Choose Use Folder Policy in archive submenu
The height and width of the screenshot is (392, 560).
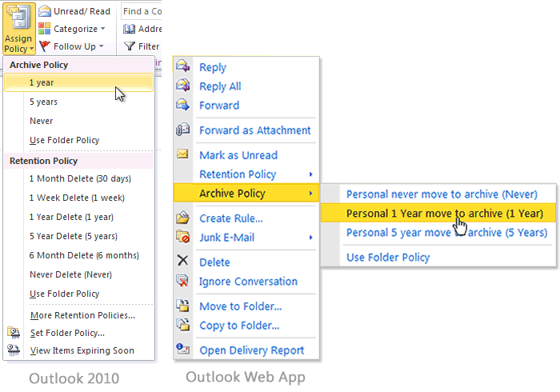coord(388,258)
